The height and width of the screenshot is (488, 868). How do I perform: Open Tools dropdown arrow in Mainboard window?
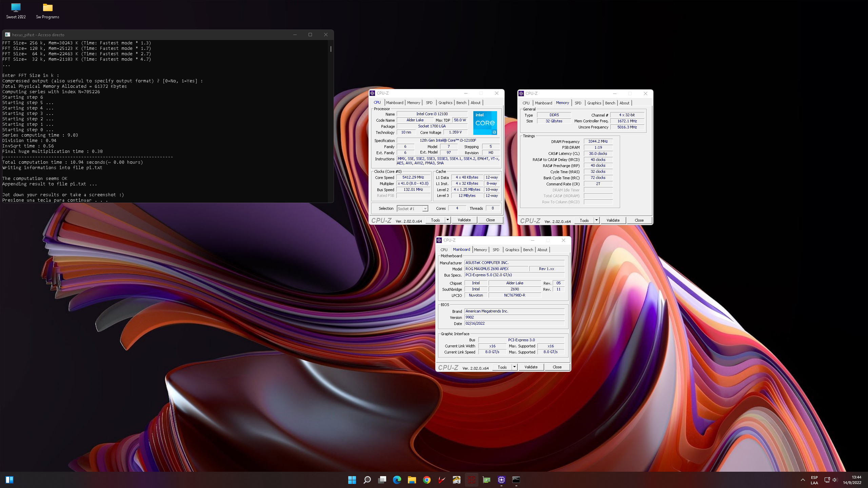[514, 367]
